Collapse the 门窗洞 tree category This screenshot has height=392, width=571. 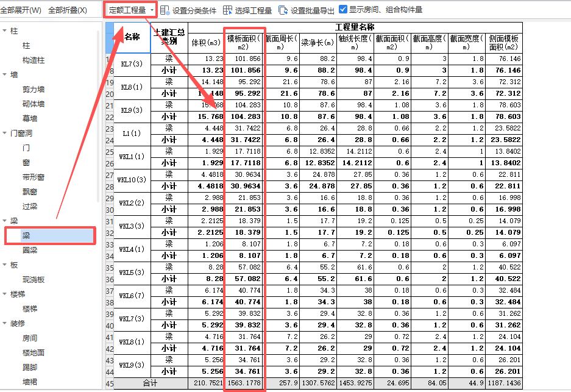click(x=5, y=133)
